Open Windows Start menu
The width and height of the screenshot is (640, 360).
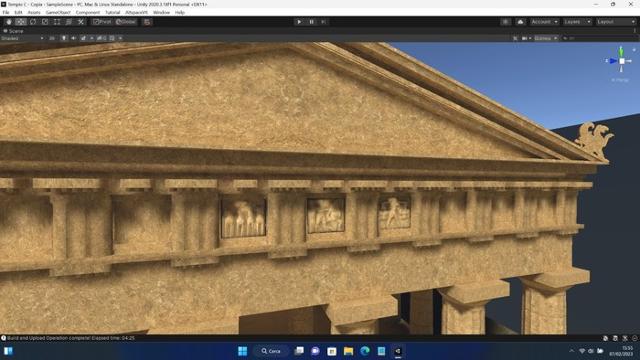point(242,351)
